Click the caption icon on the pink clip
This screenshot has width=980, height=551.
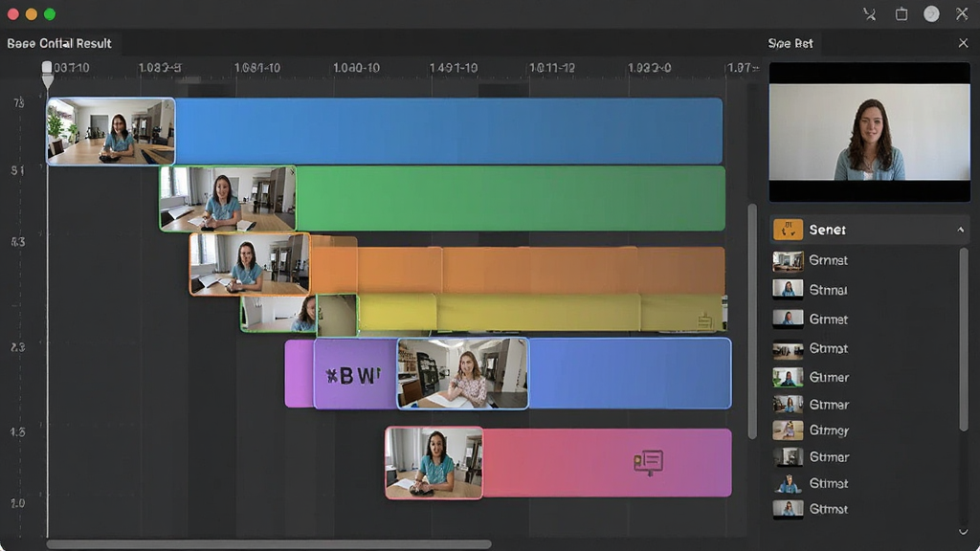pos(648,463)
